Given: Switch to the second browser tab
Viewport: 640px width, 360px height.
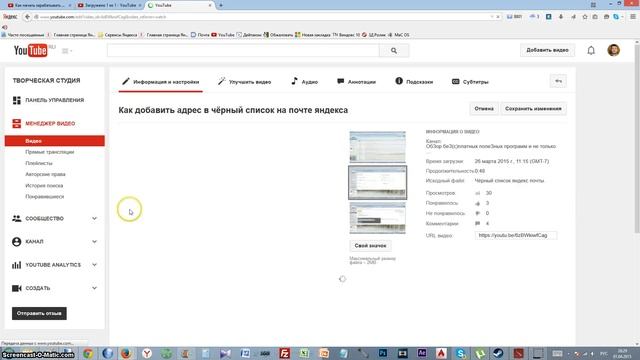Looking at the screenshot, I should point(109,5).
